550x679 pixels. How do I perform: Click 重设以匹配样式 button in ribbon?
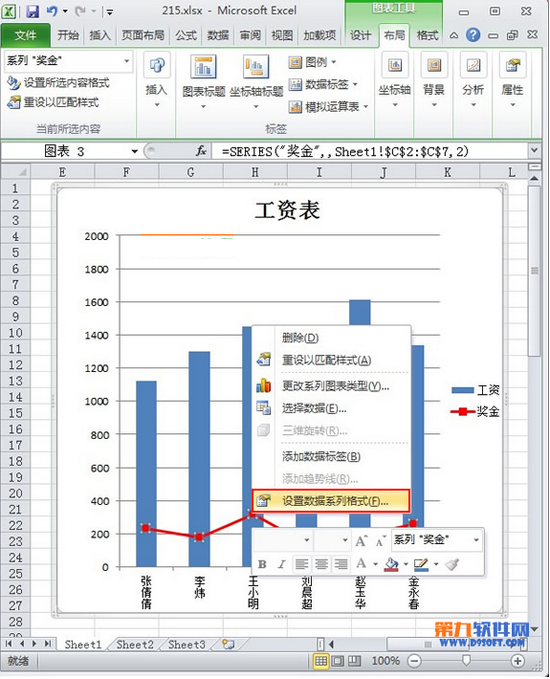pos(53,102)
